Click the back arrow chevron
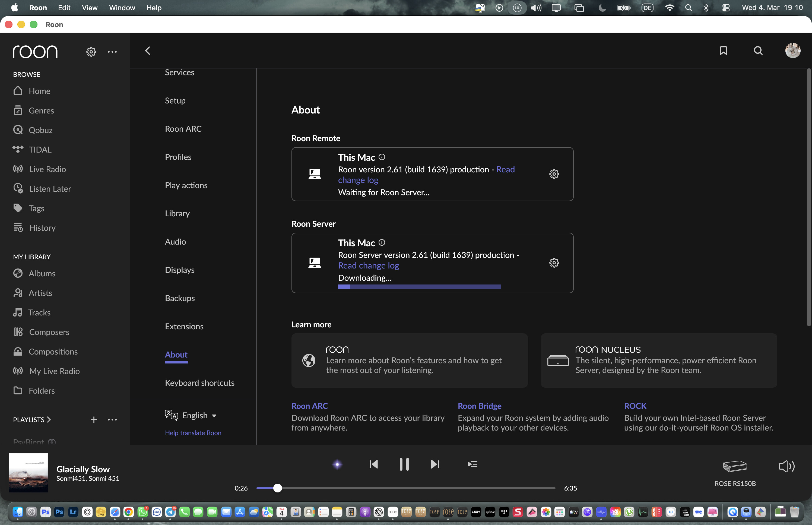This screenshot has height=525, width=812. (148, 51)
